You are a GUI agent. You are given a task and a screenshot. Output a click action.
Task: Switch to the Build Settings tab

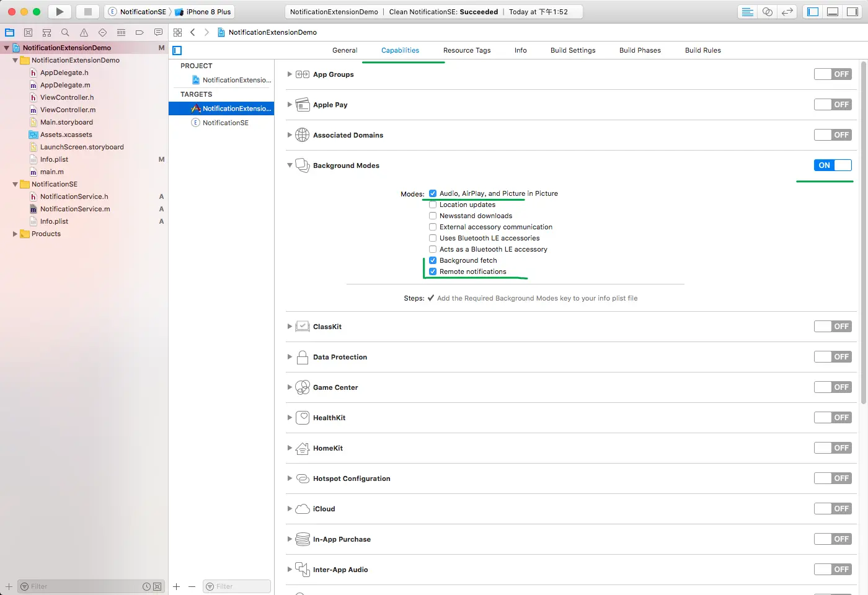click(573, 50)
